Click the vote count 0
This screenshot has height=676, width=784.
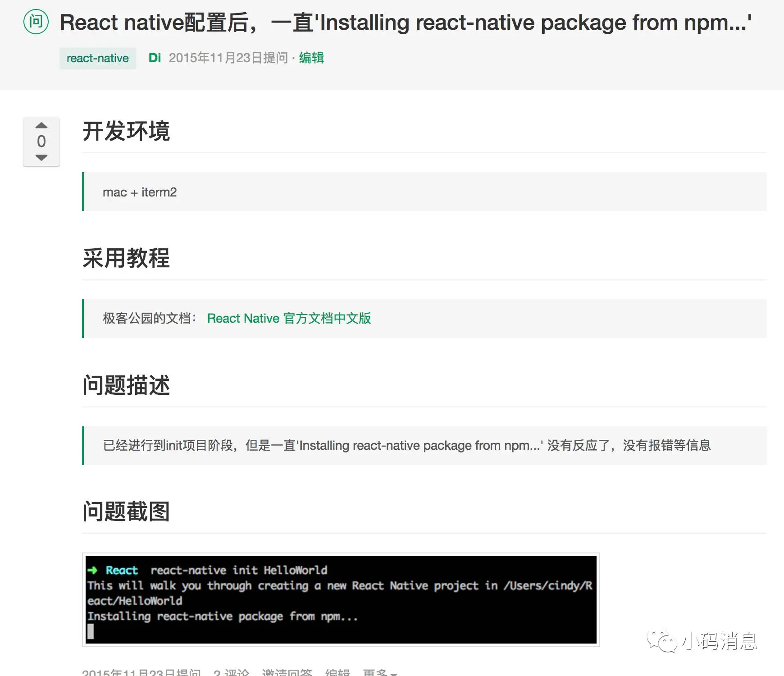(41, 141)
